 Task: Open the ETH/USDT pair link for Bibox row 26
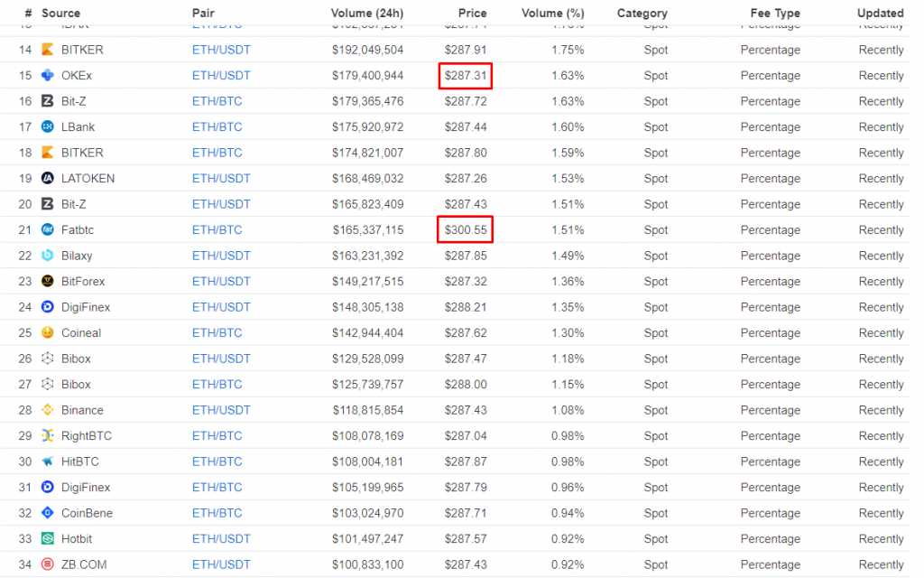tap(222, 359)
